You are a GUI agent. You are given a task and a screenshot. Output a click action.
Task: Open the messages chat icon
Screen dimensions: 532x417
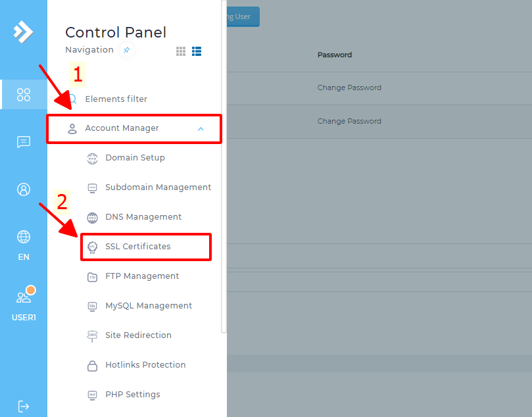pos(24,142)
